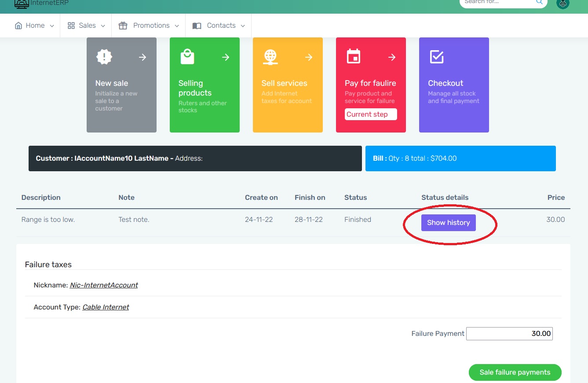Click the Status column header

355,198
